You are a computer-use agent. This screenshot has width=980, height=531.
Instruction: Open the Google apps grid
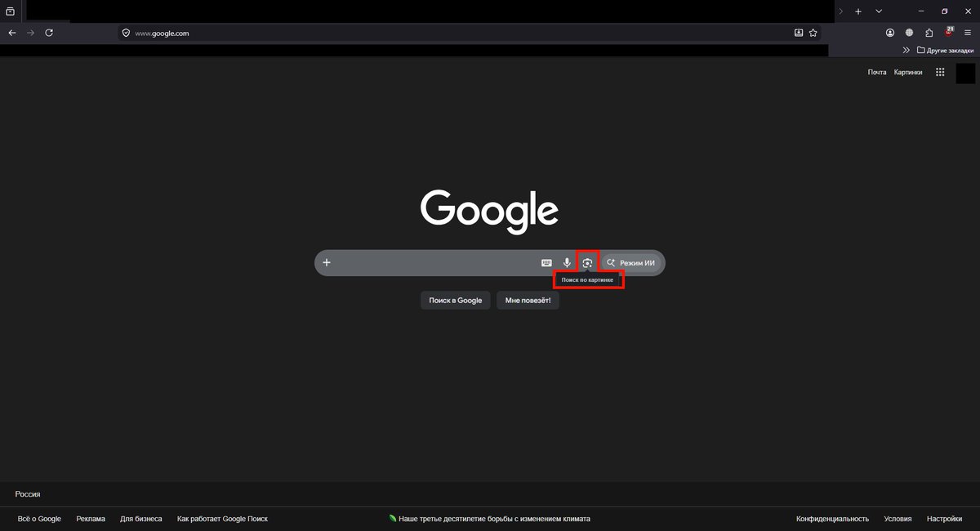pyautogui.click(x=940, y=72)
